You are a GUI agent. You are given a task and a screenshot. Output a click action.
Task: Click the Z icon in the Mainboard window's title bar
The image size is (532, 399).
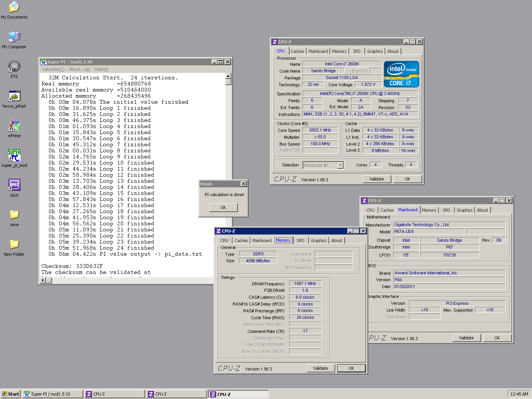[x=364, y=201]
